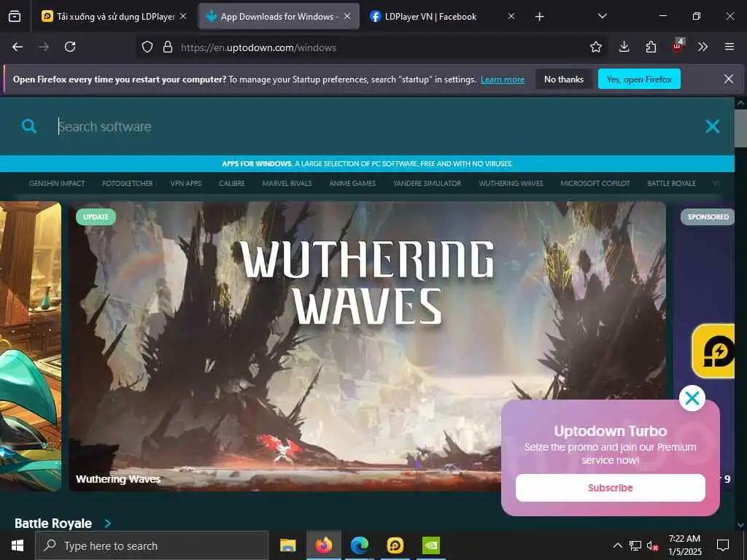Close the Uptodown search overlay
The image size is (747, 560).
point(712,126)
